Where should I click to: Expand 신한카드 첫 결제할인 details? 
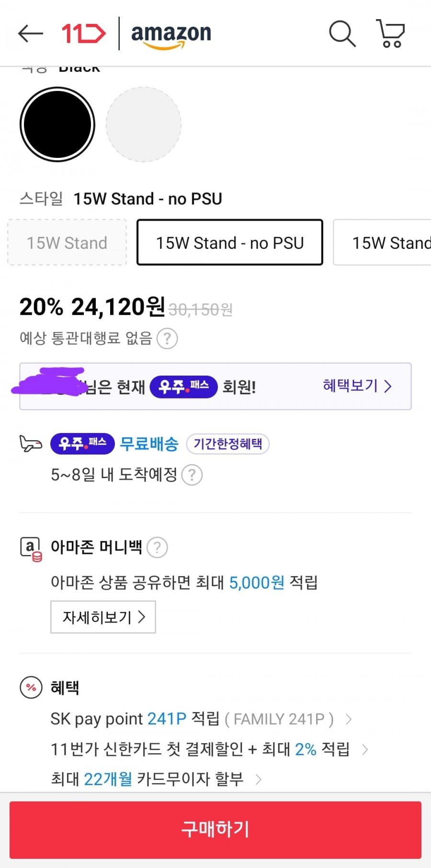click(209, 749)
